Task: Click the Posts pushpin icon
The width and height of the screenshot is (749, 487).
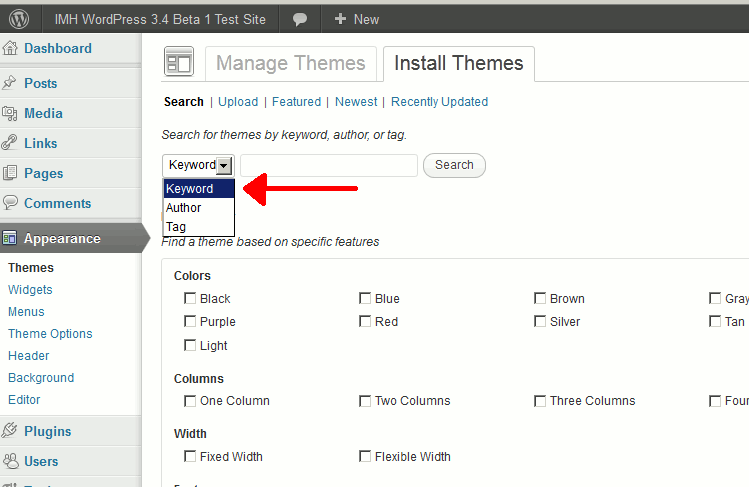Action: tap(9, 83)
